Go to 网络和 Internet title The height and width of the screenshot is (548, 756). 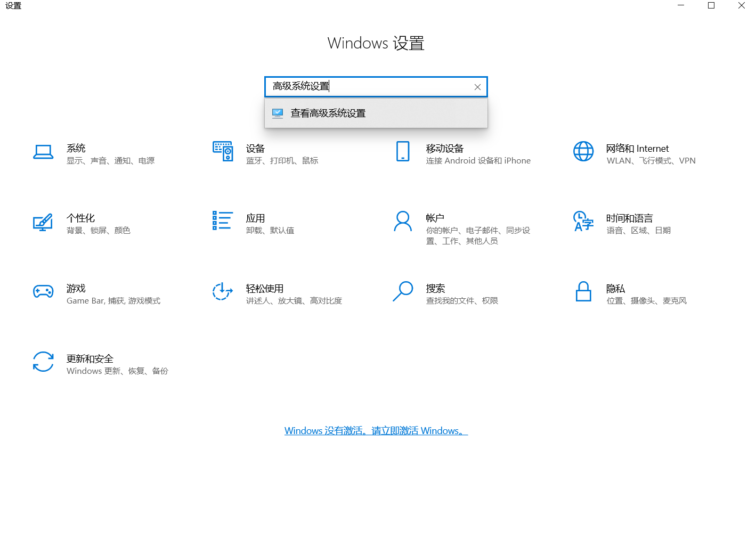click(x=637, y=149)
